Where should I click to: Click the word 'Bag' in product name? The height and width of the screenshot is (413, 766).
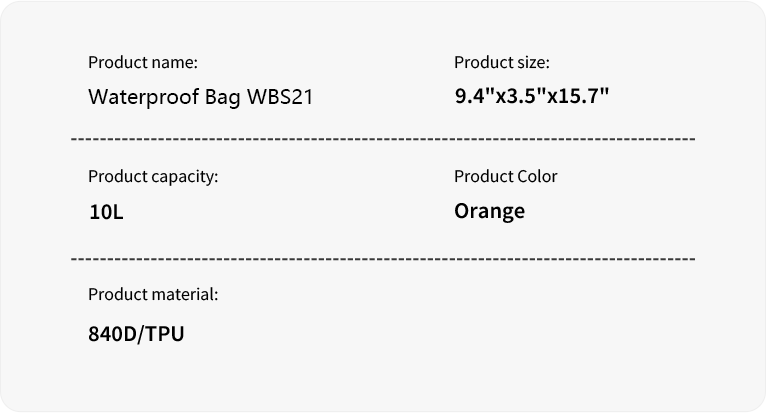point(222,97)
